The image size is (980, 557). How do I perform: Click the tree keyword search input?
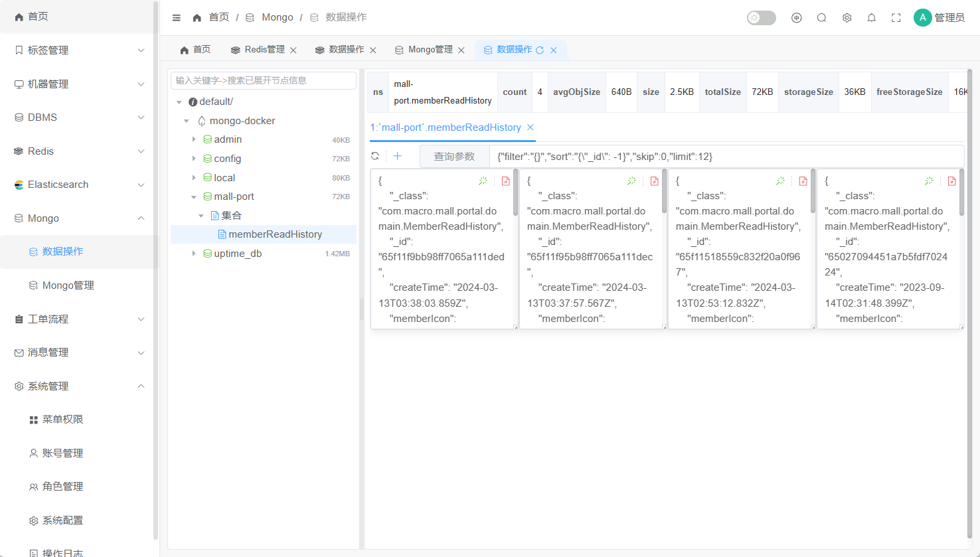[x=264, y=80]
